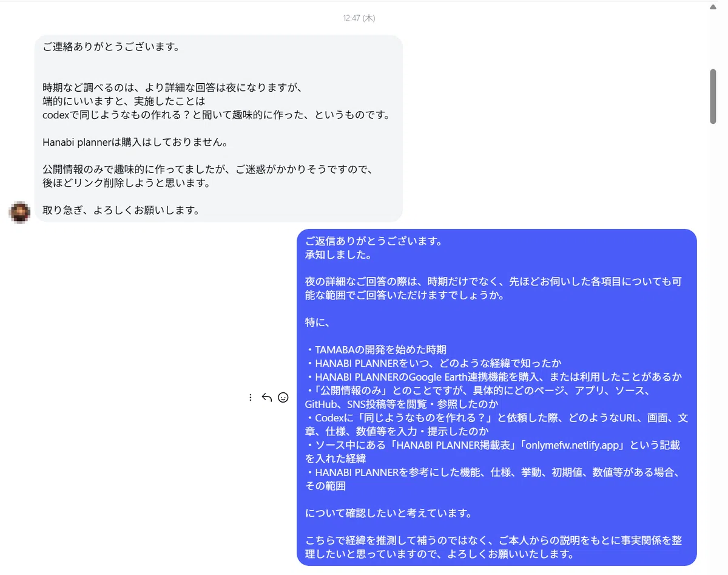Click the bullet mentioning onlymefw.netlify.app
Screen dimensions: 728x575
492,452
